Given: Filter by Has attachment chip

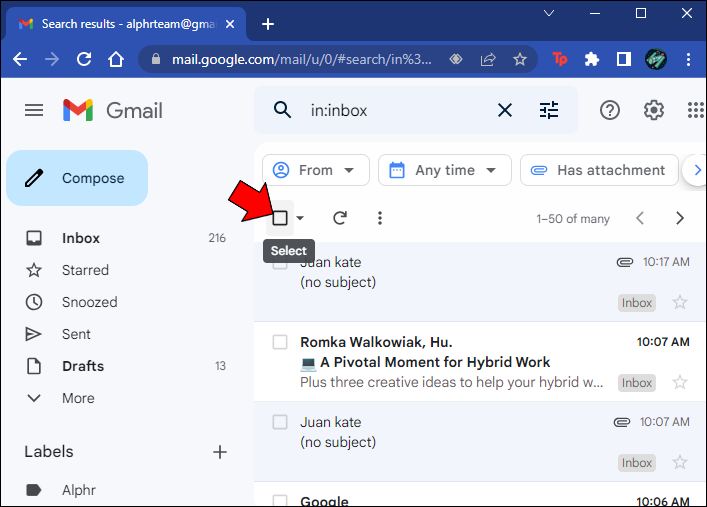Looking at the screenshot, I should pos(597,170).
